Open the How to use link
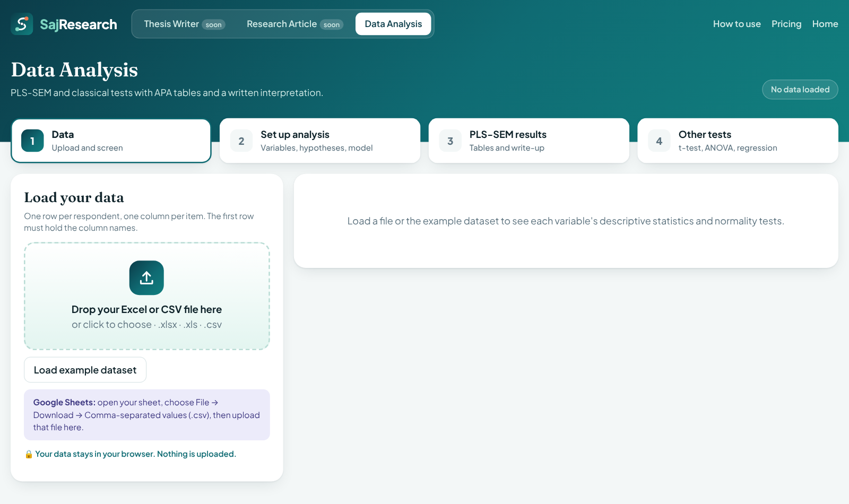The width and height of the screenshot is (849, 504). (x=737, y=24)
